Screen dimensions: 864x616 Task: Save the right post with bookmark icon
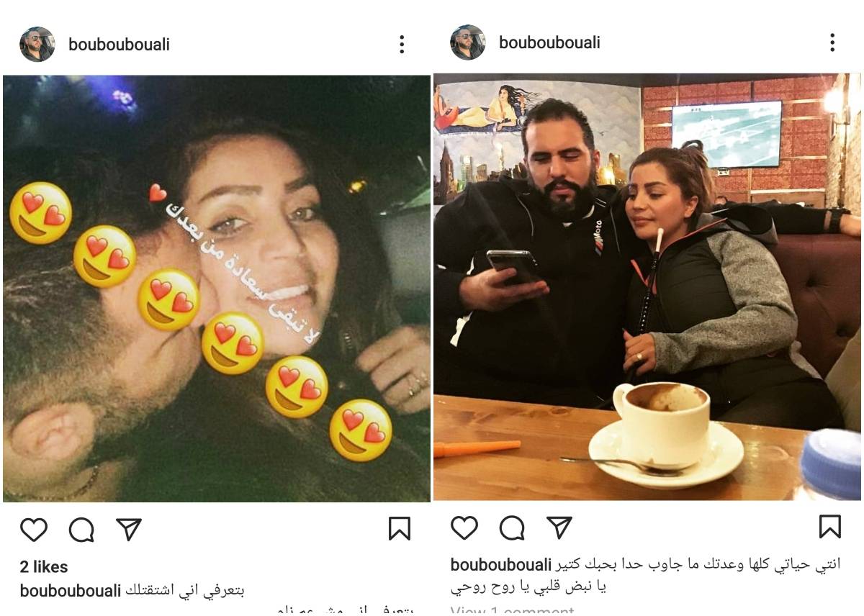pyautogui.click(x=830, y=527)
